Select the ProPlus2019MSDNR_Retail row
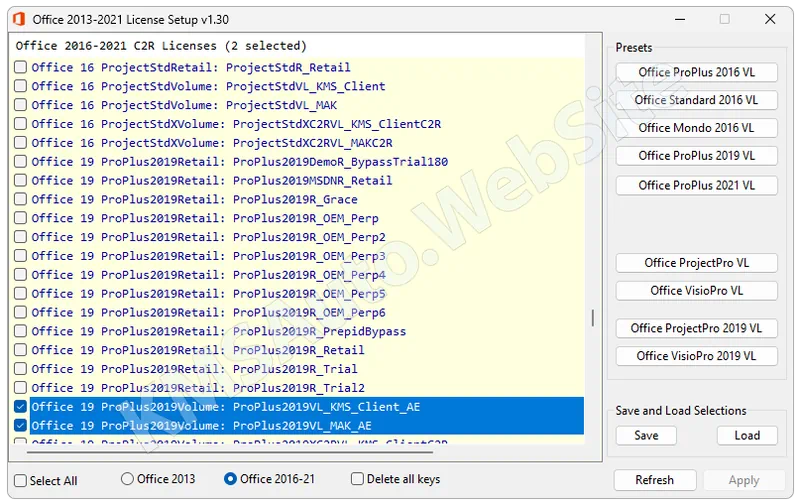This screenshot has height=504, width=800. 298,180
